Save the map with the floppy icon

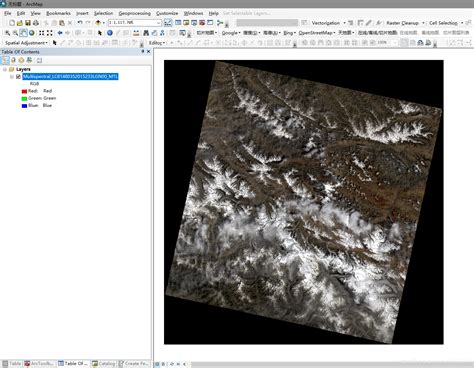[28, 23]
